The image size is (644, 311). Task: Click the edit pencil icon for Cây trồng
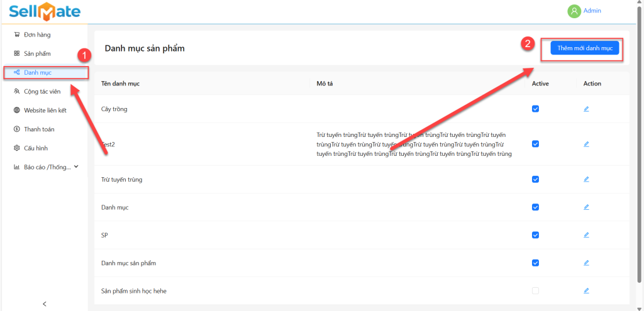click(586, 109)
